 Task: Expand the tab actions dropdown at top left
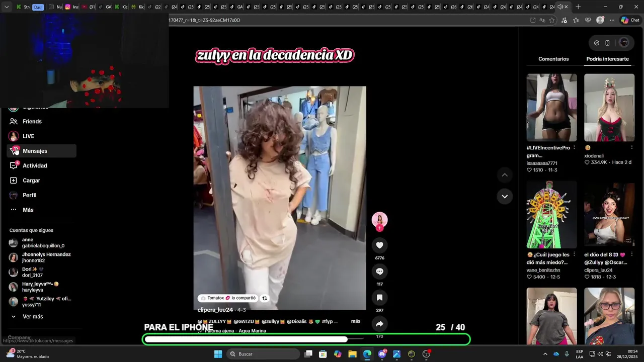(6, 7)
